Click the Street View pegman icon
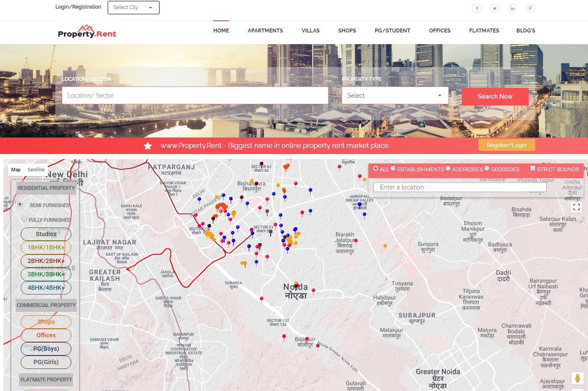 coord(577,378)
